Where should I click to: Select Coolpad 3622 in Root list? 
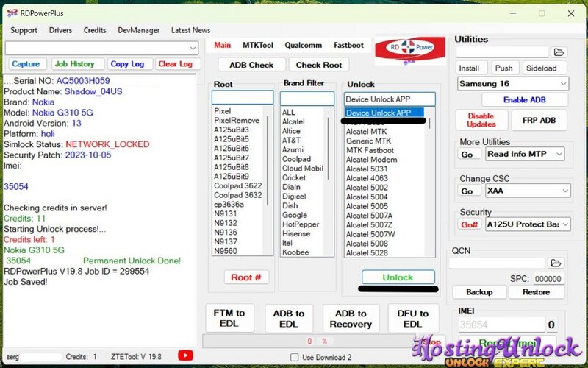pos(238,186)
